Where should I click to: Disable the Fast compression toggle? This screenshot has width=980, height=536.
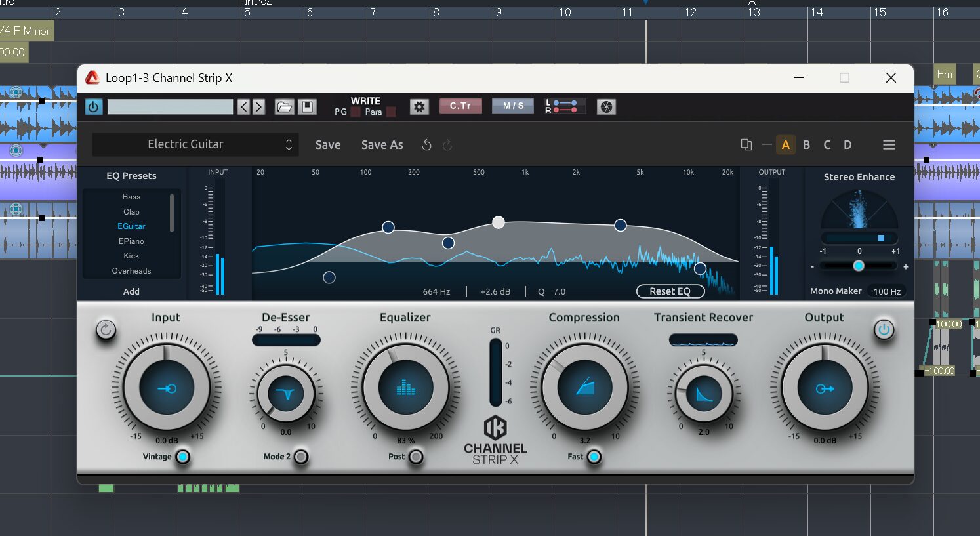point(594,457)
